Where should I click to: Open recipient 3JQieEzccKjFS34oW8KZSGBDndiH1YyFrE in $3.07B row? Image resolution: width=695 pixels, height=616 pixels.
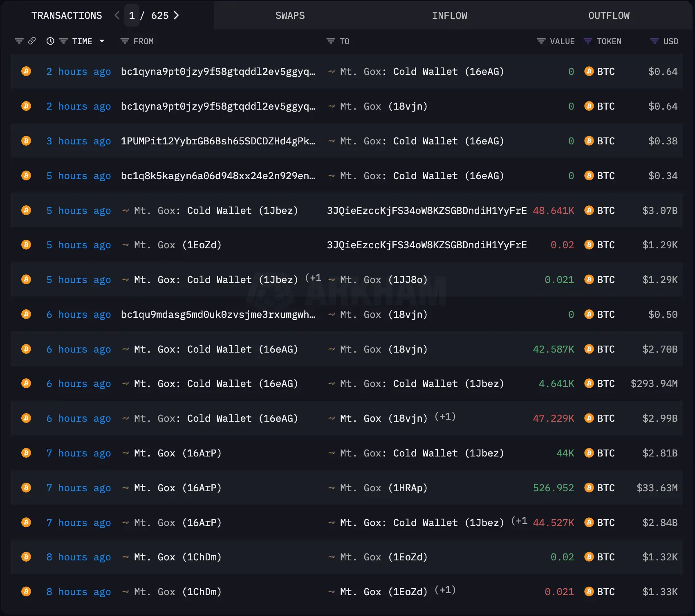[x=426, y=211]
